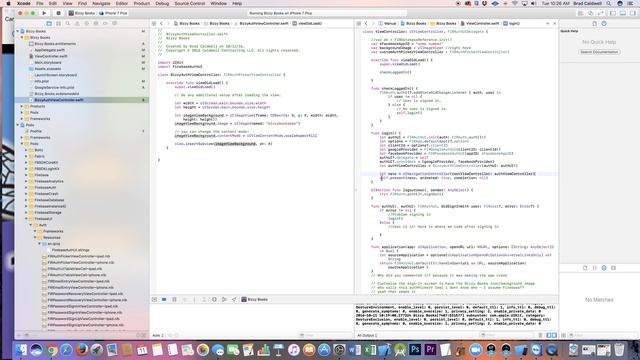Screen dimensions: 640x360
Task: Click the Search Documentation button
Action: point(599,52)
